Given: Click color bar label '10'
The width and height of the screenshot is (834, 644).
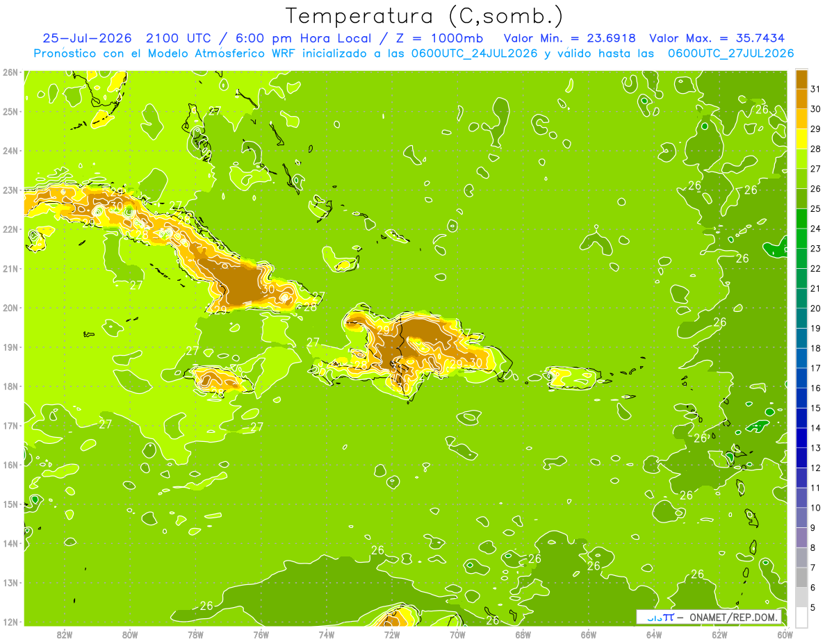Looking at the screenshot, I should 816,508.
